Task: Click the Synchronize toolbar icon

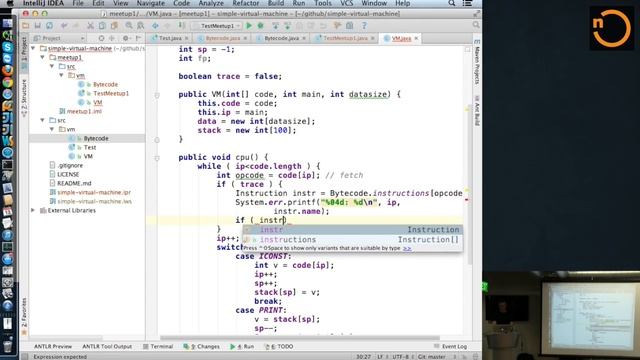Action: pos(49,26)
